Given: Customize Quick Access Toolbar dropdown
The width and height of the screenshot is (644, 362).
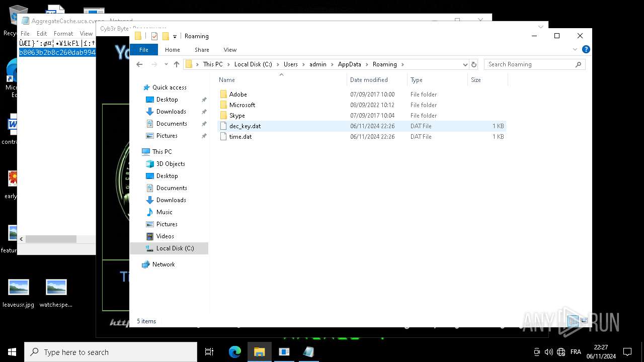Looking at the screenshot, I should click(x=175, y=36).
